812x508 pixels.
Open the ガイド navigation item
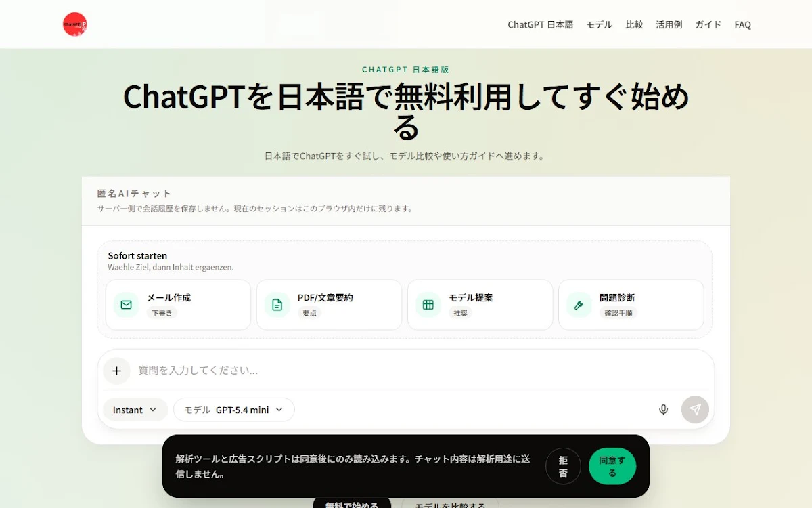click(x=708, y=24)
